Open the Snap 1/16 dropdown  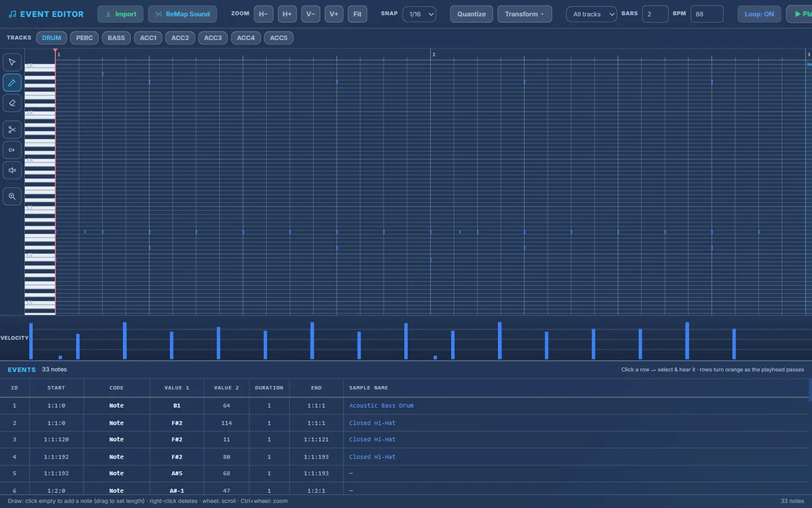419,14
